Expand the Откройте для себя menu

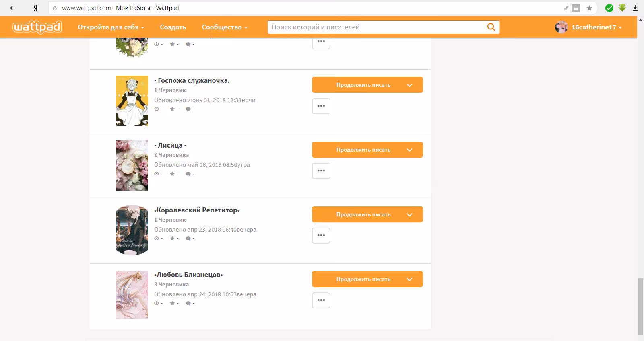111,27
